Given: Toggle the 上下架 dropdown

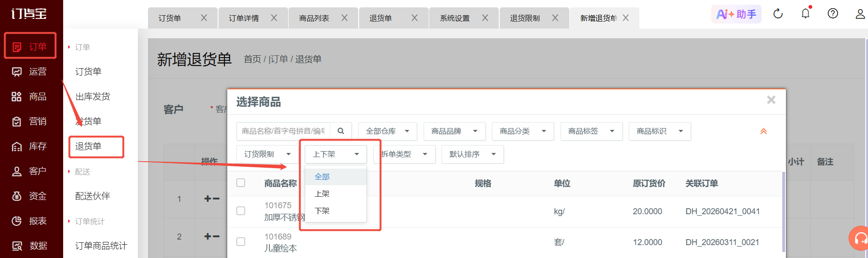Looking at the screenshot, I should 336,154.
